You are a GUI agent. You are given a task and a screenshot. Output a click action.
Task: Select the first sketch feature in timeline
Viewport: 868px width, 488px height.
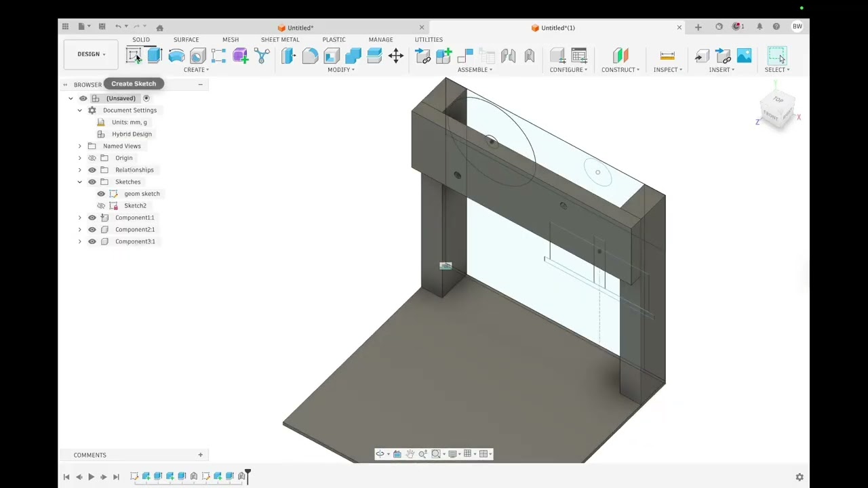pyautogui.click(x=134, y=476)
